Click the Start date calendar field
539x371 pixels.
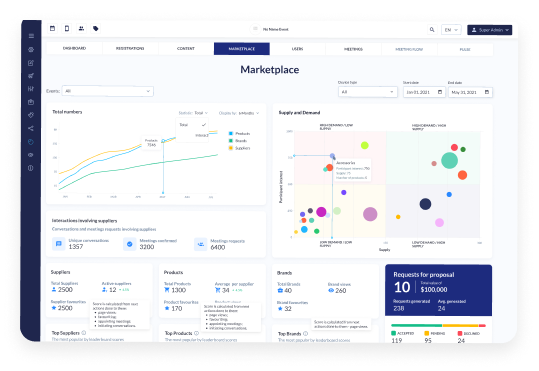pos(424,92)
